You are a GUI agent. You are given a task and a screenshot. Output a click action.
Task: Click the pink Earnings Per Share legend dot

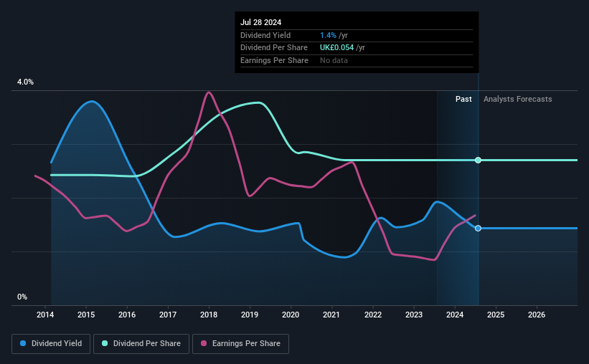(x=204, y=343)
